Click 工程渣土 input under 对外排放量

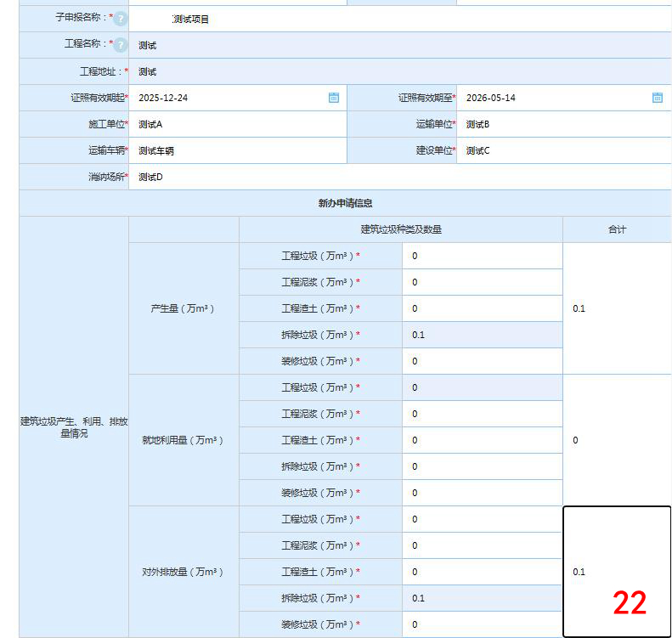point(482,572)
